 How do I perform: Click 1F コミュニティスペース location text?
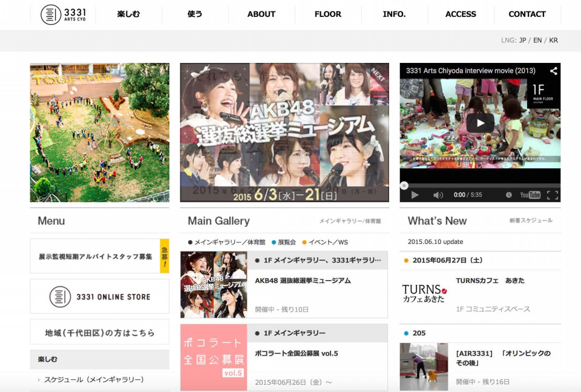[x=493, y=309]
